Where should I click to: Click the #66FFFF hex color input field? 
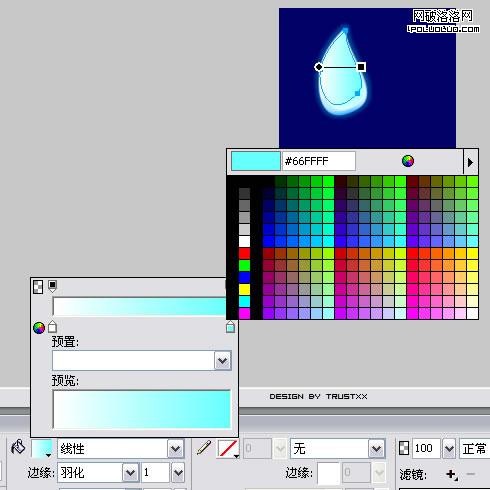click(x=319, y=161)
